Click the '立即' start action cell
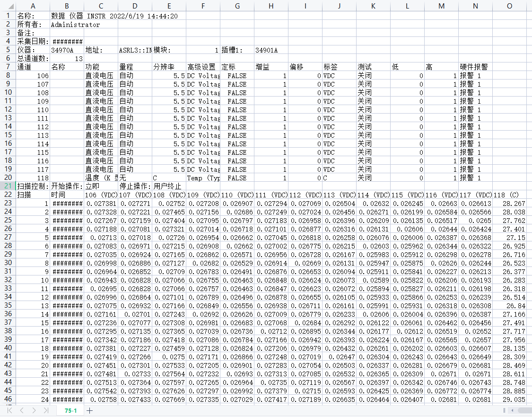The width and height of the screenshot is (532, 417). click(101, 186)
